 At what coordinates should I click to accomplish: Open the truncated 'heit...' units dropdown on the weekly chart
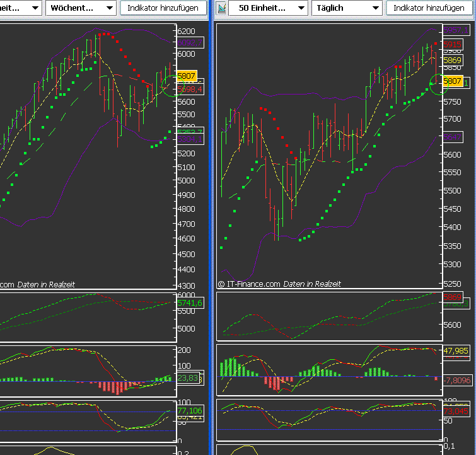(21, 8)
